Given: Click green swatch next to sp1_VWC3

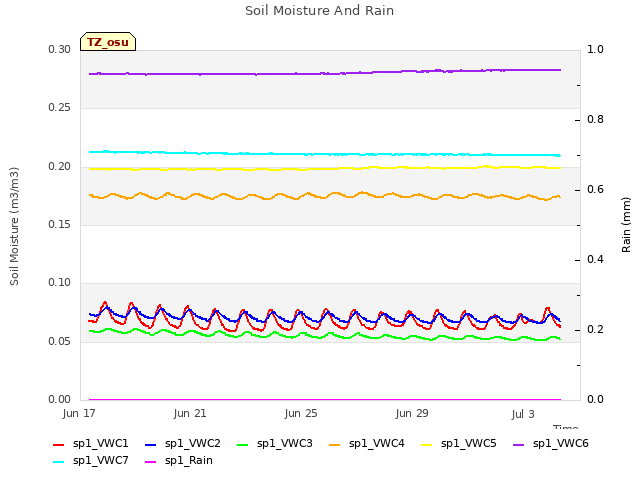Looking at the screenshot, I should coord(242,445).
